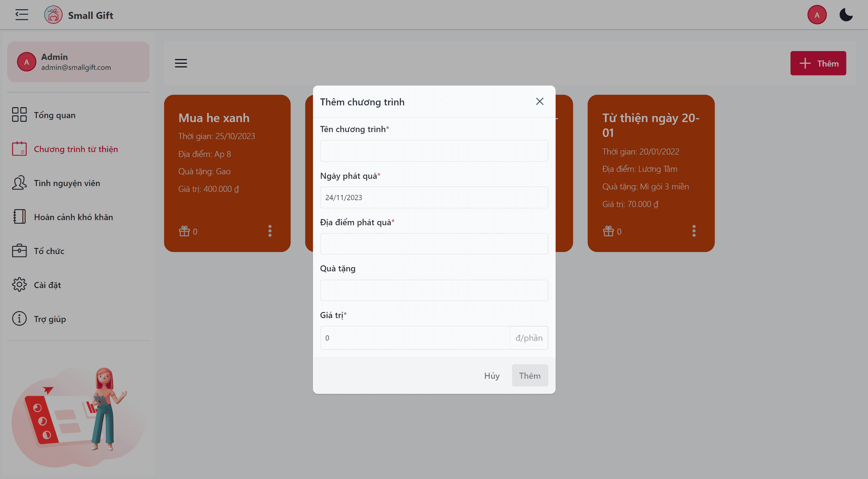Click the Tên chương trình input field

[434, 151]
